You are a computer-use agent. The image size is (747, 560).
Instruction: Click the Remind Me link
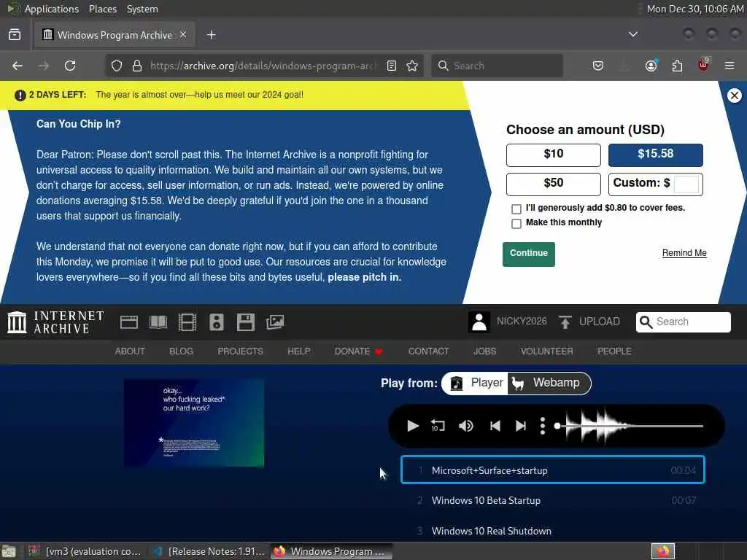684,253
